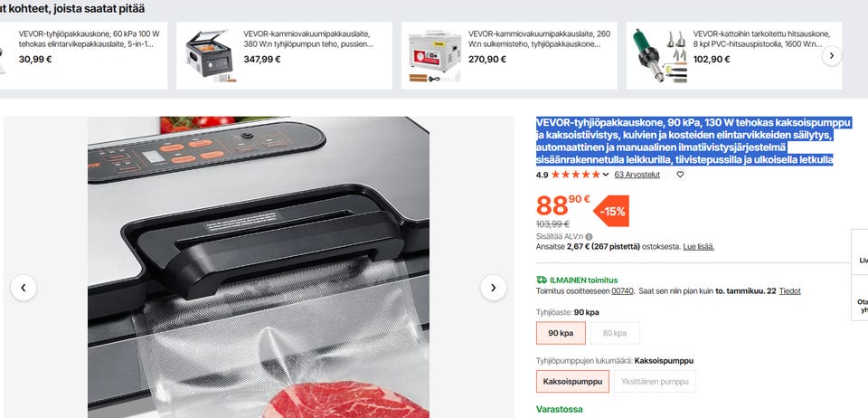
Task: Click the five-star rating icons
Action: point(576,175)
